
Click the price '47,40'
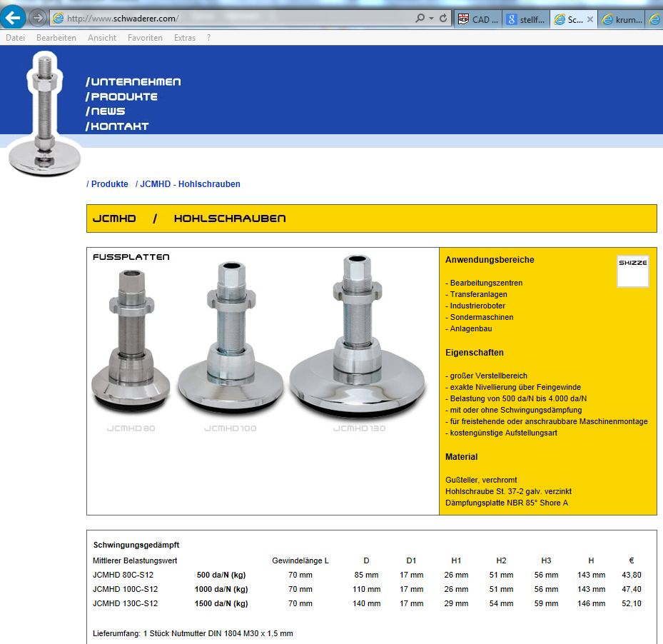[x=632, y=589]
